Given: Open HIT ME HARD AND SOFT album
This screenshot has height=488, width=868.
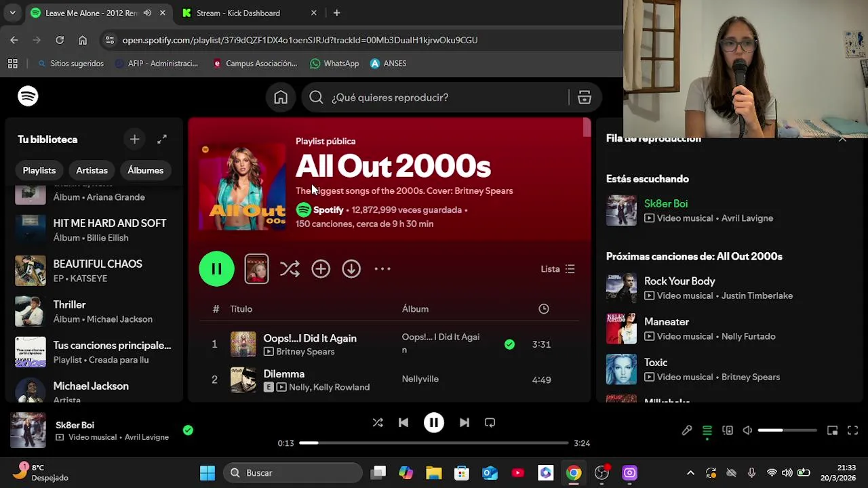Looking at the screenshot, I should [x=95, y=230].
